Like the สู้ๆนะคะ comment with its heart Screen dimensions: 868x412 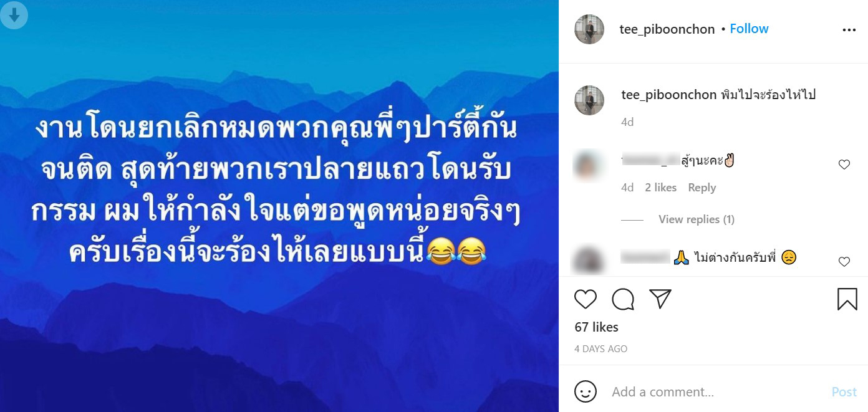(x=844, y=165)
